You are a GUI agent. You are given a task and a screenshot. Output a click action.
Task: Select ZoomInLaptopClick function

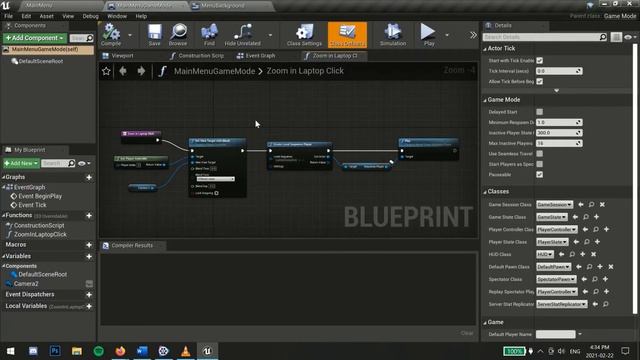coord(40,235)
